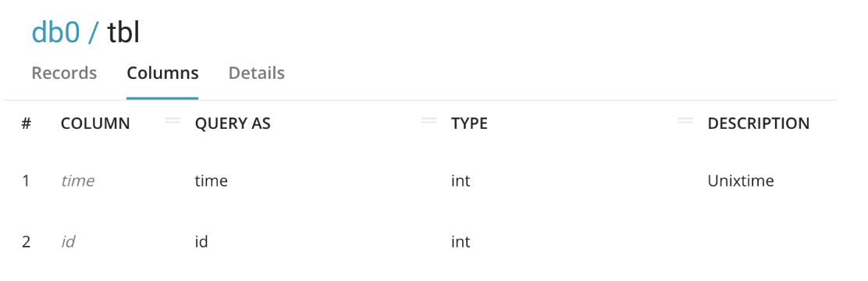Click resize handle after QUERY AS header
The width and height of the screenshot is (868, 281).
[429, 120]
